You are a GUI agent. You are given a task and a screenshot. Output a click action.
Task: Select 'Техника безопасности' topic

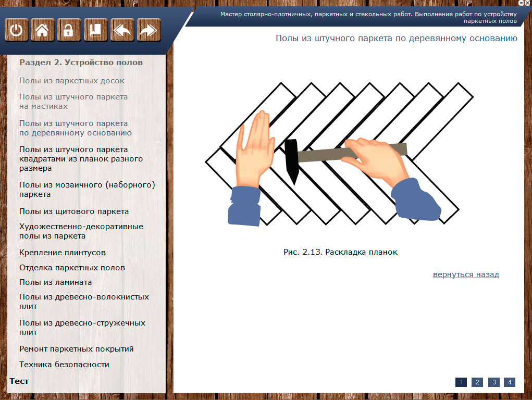click(64, 365)
